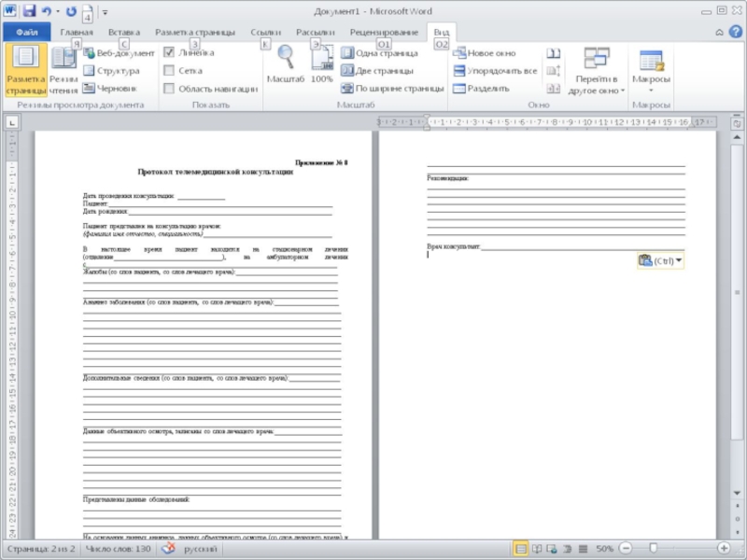Click the page count Страница: 2 из 2
Viewport: 747px width, 560px height.
pyautogui.click(x=41, y=549)
